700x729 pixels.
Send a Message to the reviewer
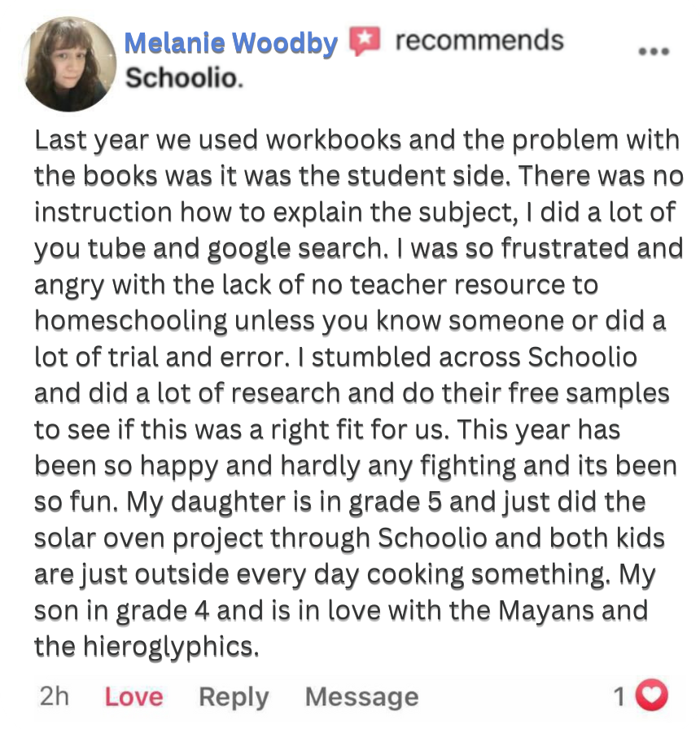361,697
